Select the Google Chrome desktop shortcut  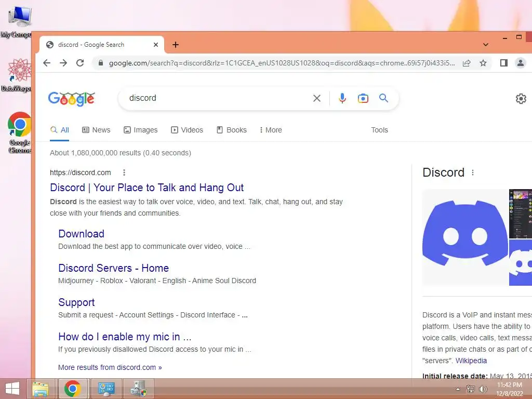pyautogui.click(x=19, y=132)
